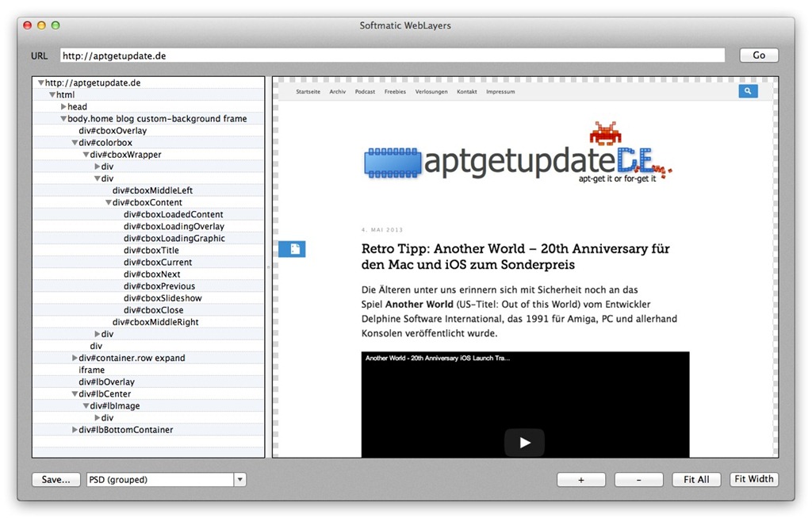Open the Impressum menu item
The width and height of the screenshot is (812, 518).
pos(500,92)
